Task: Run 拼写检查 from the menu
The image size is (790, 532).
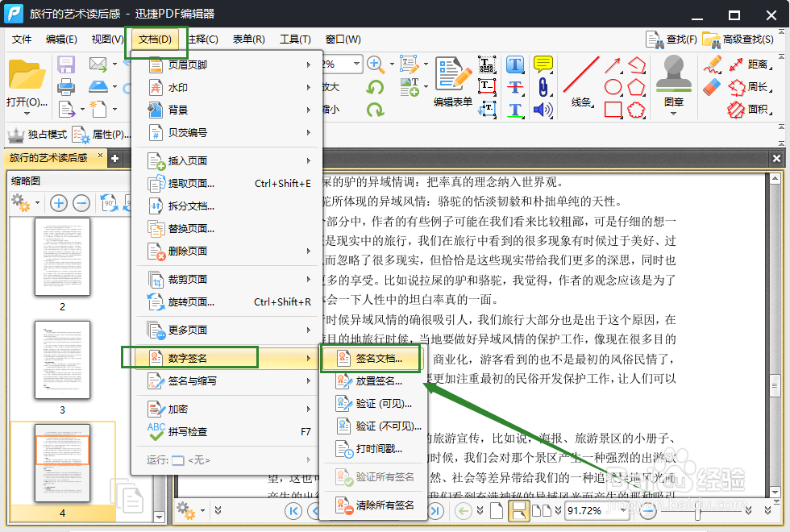Action: [227, 432]
